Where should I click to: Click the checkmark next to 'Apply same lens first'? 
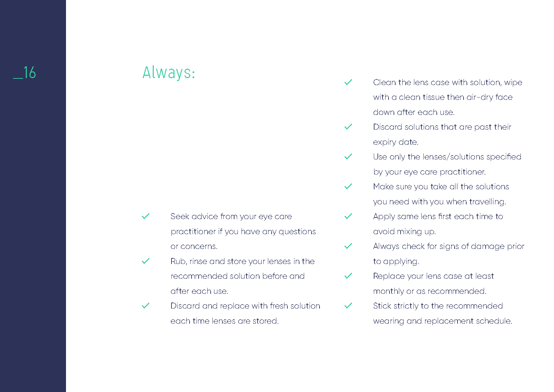point(348,216)
